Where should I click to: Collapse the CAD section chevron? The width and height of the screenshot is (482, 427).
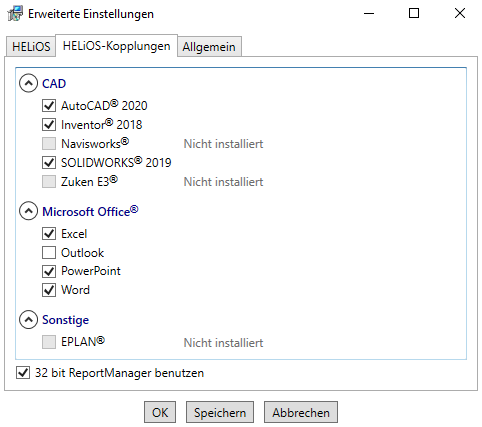point(28,83)
